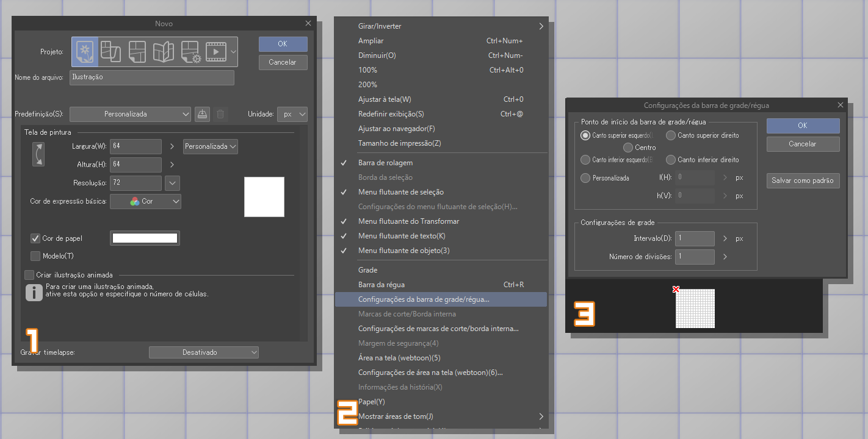The height and width of the screenshot is (439, 868).
Task: Choose the comic settings project icon with gear
Action: 190,52
